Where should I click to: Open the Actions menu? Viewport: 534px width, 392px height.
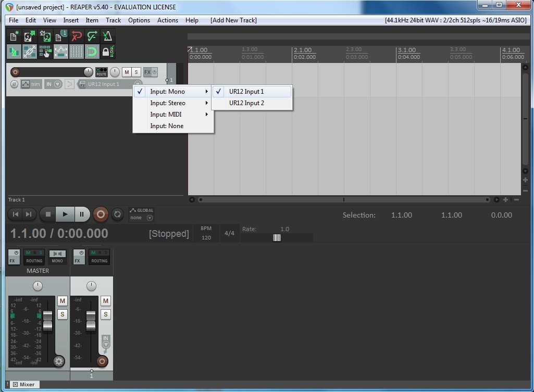click(168, 20)
